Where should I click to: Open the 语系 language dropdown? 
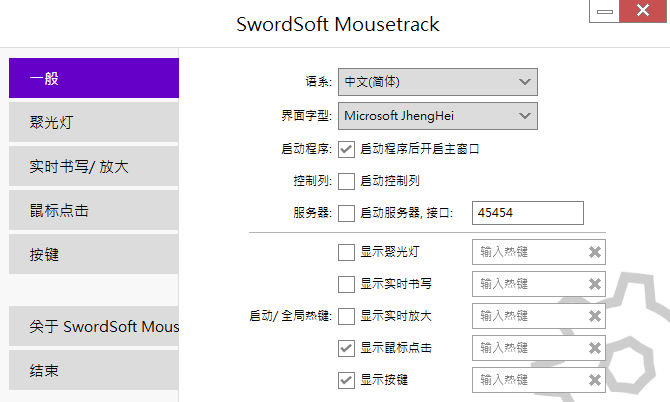tap(438, 82)
